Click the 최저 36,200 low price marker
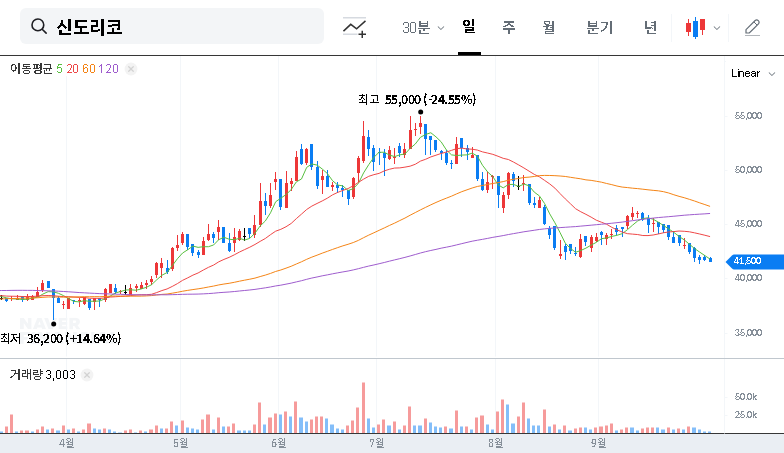784x453 pixels. tap(60, 338)
